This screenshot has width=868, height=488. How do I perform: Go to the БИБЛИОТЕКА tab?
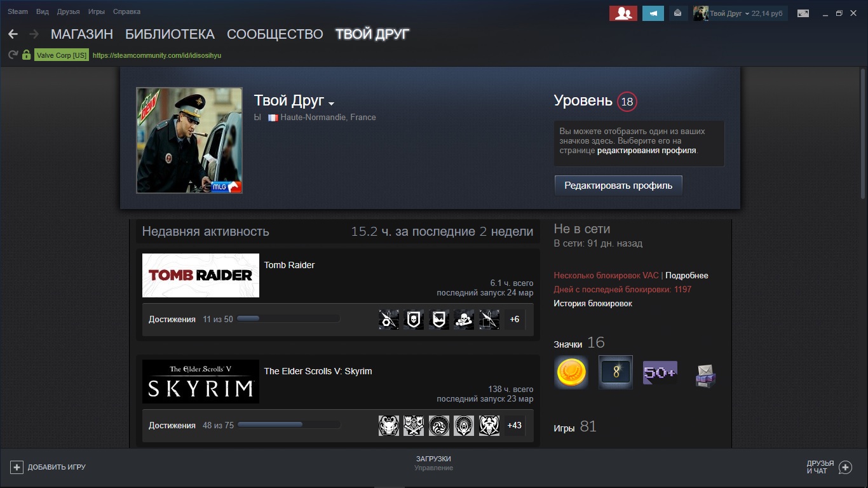(170, 34)
